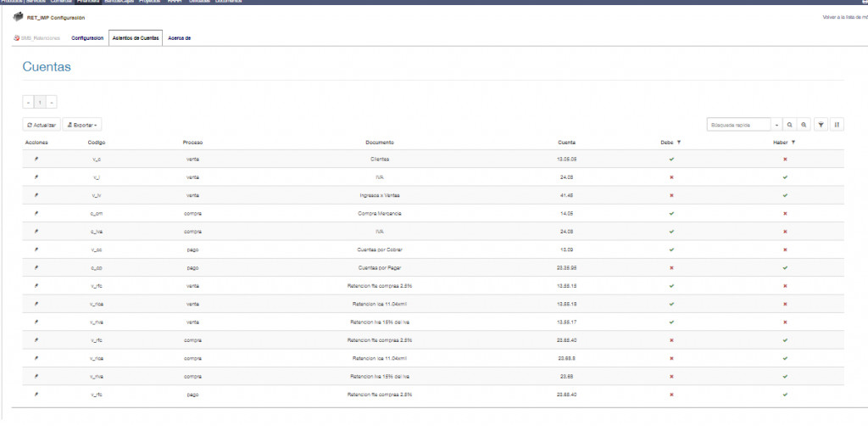Expand the quick search caret dropdown
Screen dimensions: 868x426
[x=776, y=126]
